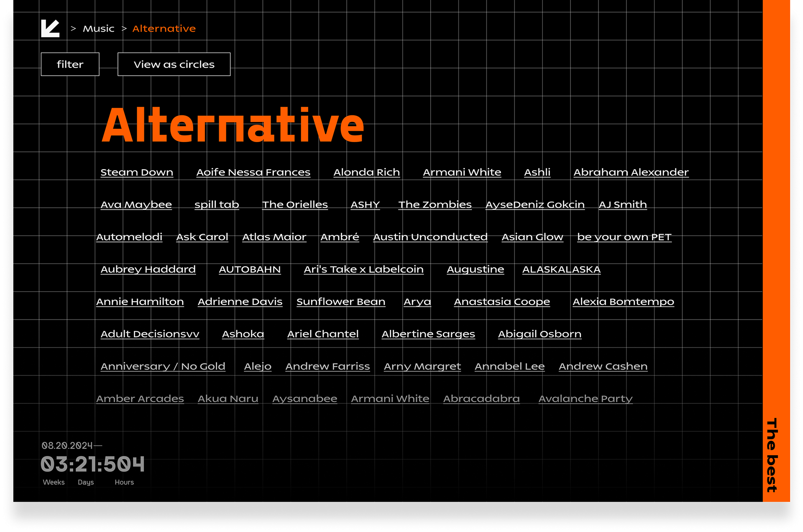Viewport: 803px width, 532px height.
Task: Click the countdown timer 03:21:504
Action: point(93,464)
